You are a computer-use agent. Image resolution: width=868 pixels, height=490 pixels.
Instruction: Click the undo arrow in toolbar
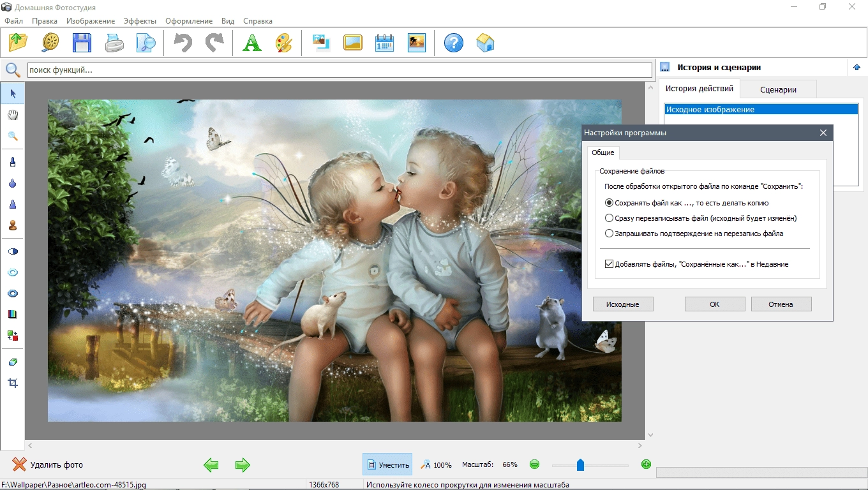[x=183, y=43]
